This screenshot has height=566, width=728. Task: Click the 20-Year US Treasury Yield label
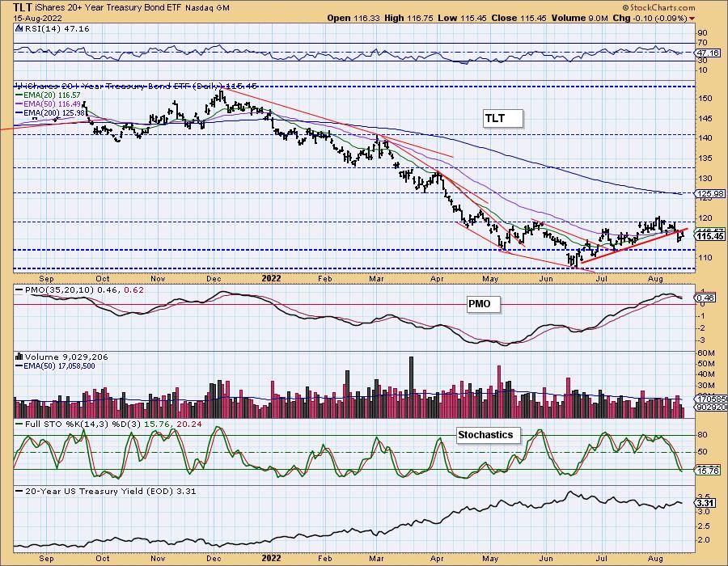pyautogui.click(x=106, y=491)
